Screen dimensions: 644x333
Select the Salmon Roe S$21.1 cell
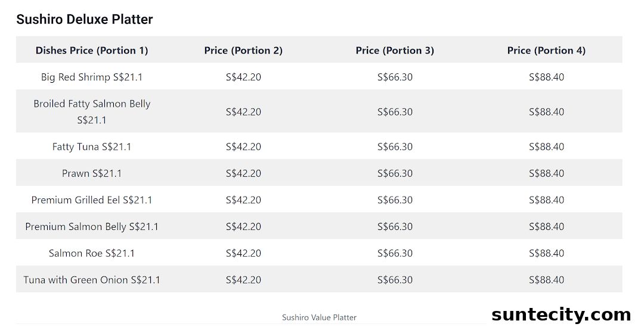92,253
